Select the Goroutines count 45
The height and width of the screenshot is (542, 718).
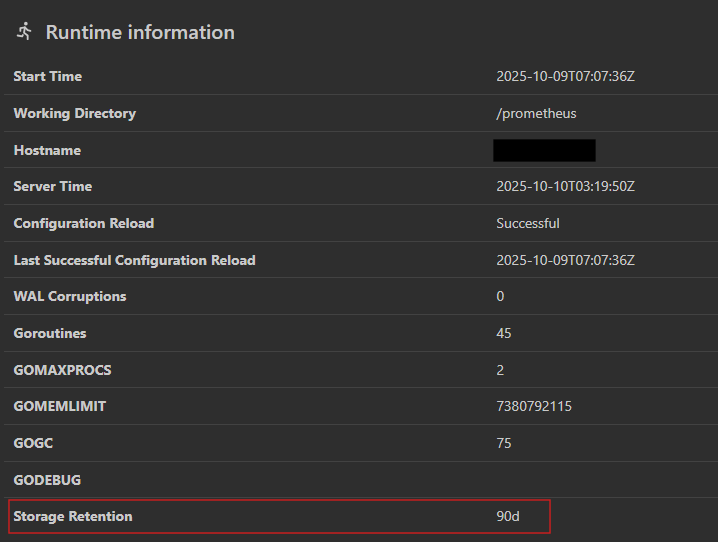(x=504, y=333)
